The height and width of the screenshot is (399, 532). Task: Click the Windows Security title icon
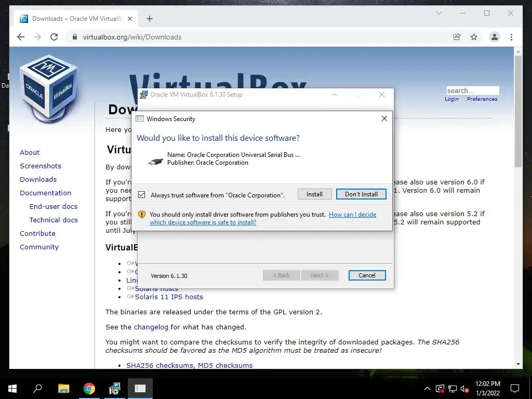click(x=139, y=119)
